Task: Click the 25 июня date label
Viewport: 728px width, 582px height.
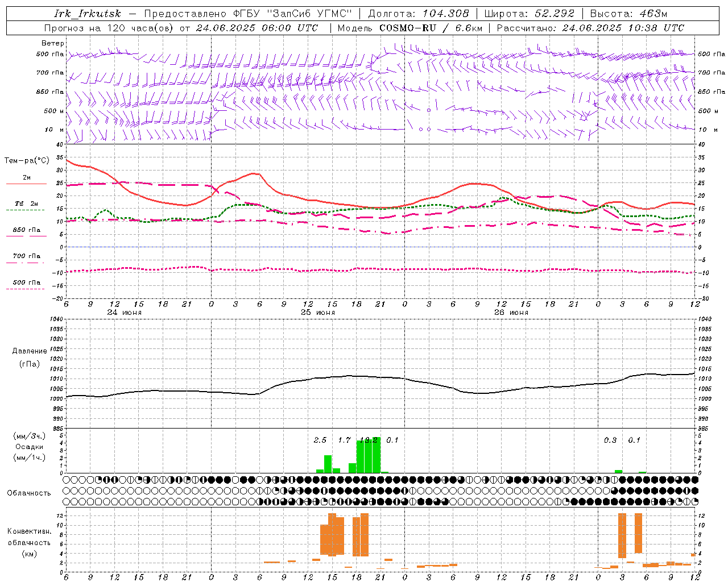Action: 318,313
